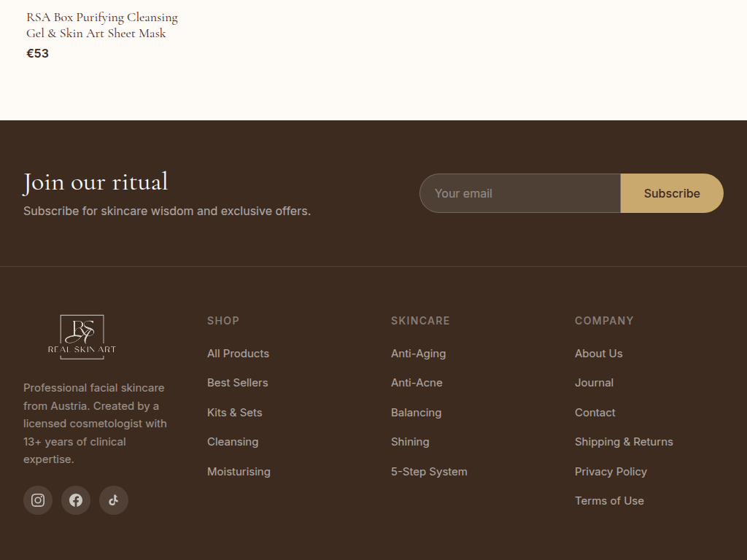Open the Best Sellers link
This screenshot has width=747, height=560.
click(237, 383)
